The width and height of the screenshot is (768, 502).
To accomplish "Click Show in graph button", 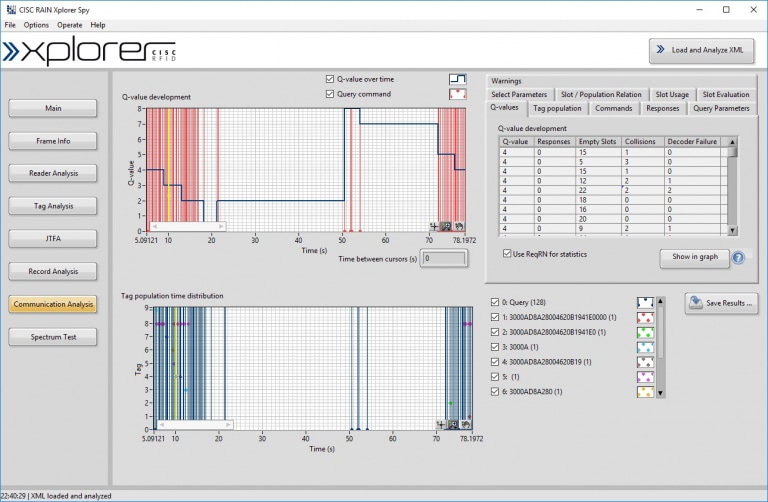I will point(695,257).
